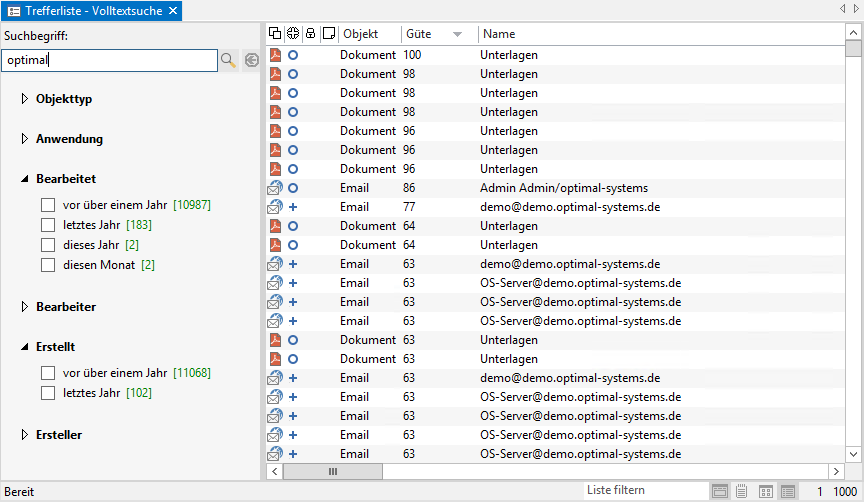Expand the Ersteller filter section
This screenshot has width=864, height=502.
click(25, 435)
